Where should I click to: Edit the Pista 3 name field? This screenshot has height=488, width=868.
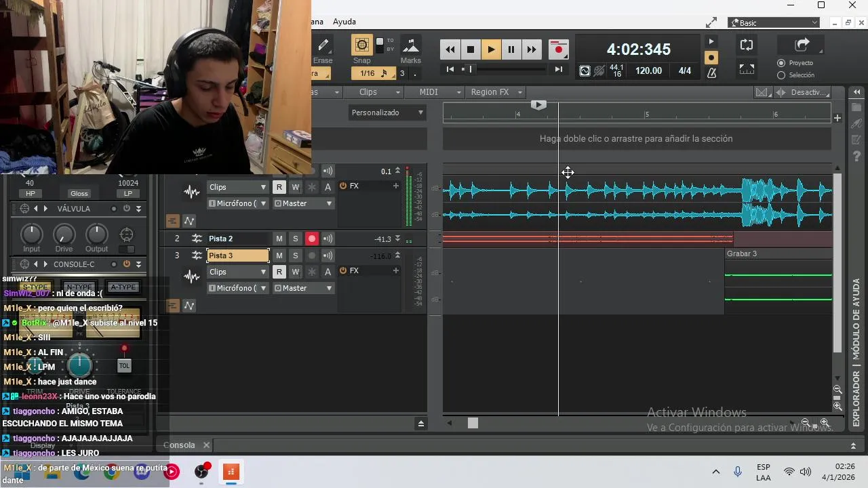click(238, 256)
